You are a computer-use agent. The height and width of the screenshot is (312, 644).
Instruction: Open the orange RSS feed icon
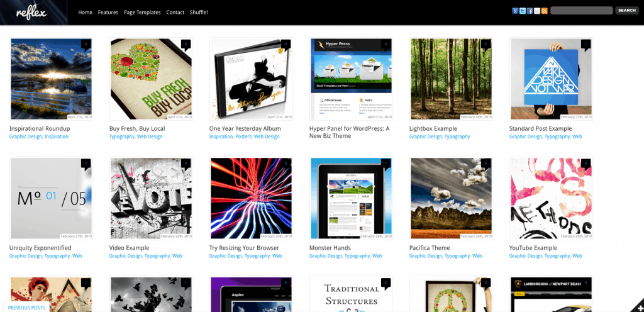[x=545, y=11]
